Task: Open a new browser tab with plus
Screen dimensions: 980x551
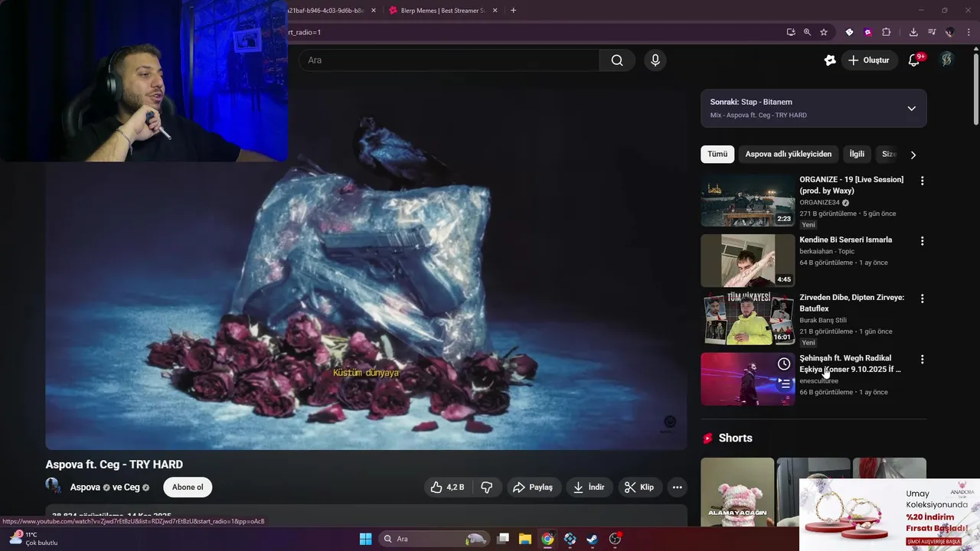Action: (x=513, y=11)
